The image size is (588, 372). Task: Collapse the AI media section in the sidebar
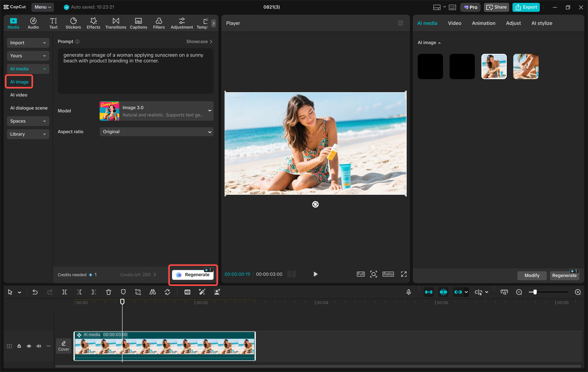tap(28, 68)
